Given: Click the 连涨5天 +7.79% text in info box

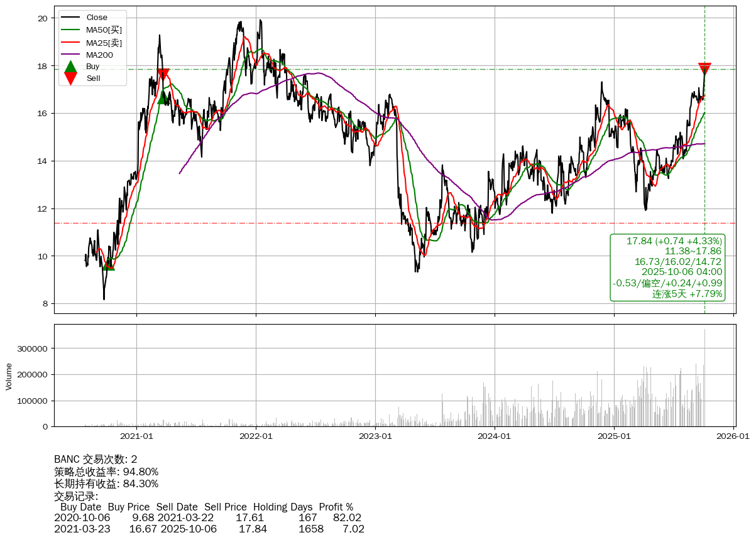Looking at the screenshot, I should pyautogui.click(x=687, y=294).
